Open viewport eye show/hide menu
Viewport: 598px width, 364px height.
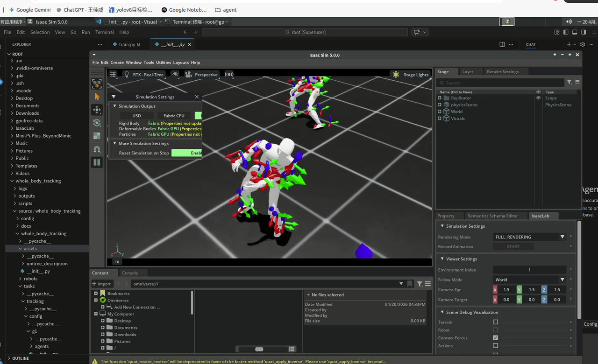click(x=175, y=74)
